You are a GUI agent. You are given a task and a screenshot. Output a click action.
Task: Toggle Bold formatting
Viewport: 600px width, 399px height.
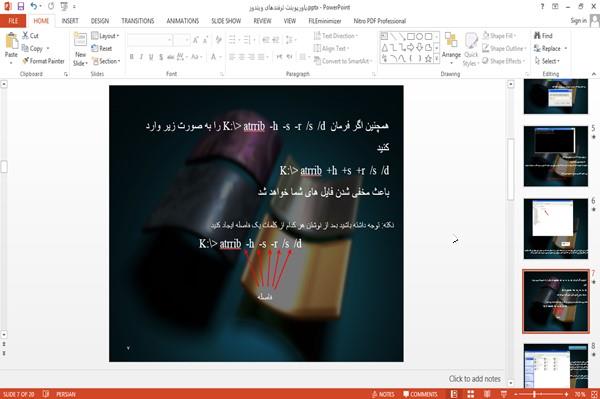coord(132,57)
